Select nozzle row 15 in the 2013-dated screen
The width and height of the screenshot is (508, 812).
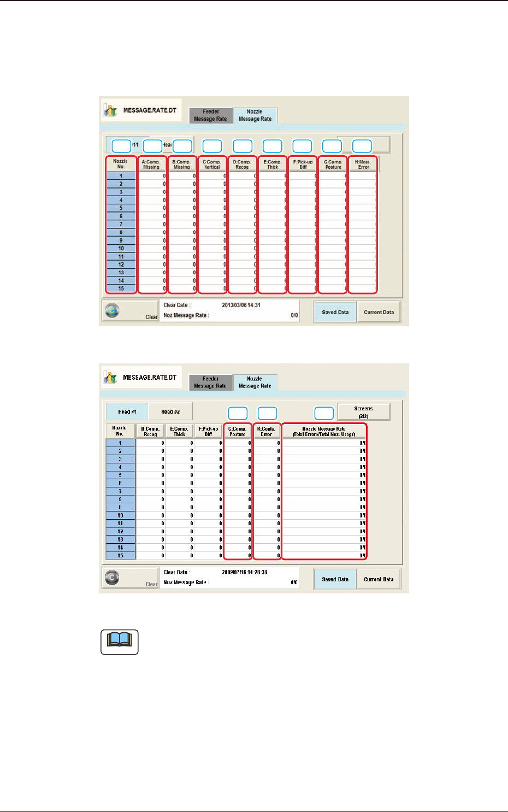pyautogui.click(x=121, y=289)
